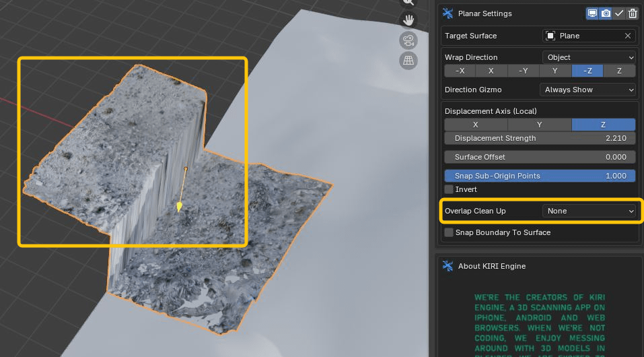Enable the Invert checkbox
Image resolution: width=644 pixels, height=357 pixels.
(x=450, y=189)
